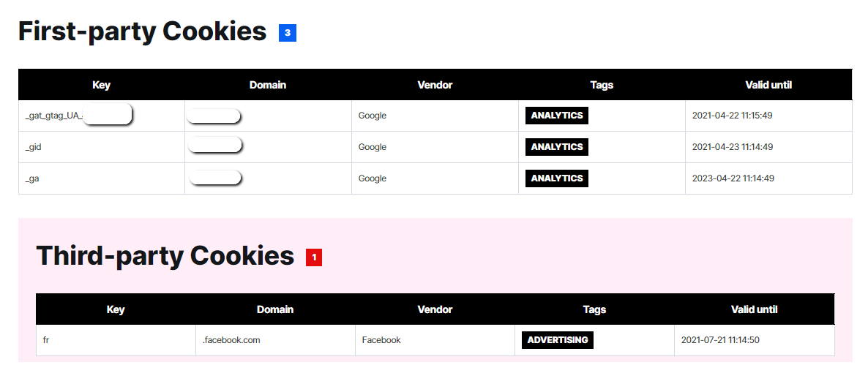Select the .facebook.com domain cell
Image resolution: width=868 pixels, height=384 pixels.
(x=231, y=340)
